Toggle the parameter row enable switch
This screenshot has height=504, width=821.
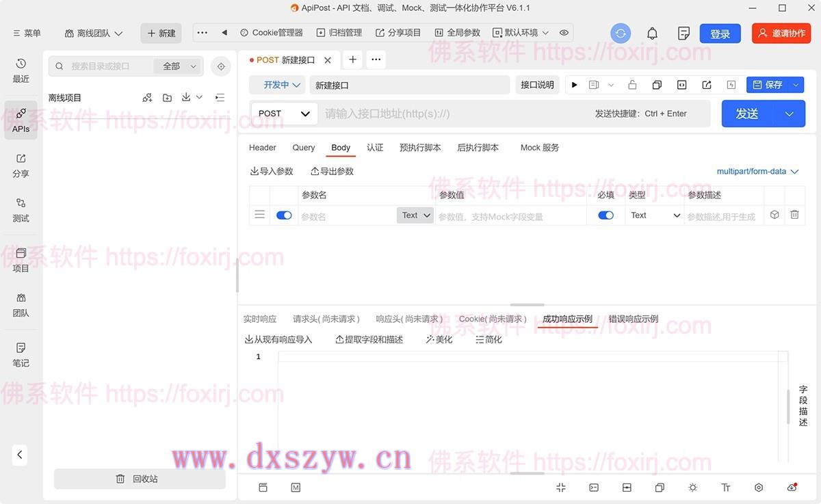coord(284,215)
